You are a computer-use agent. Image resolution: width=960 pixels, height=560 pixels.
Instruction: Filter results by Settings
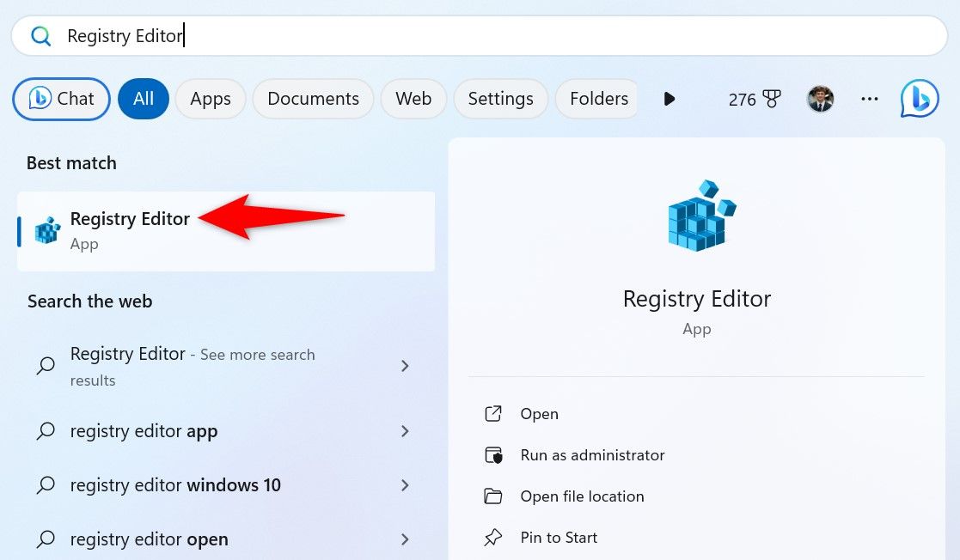501,99
